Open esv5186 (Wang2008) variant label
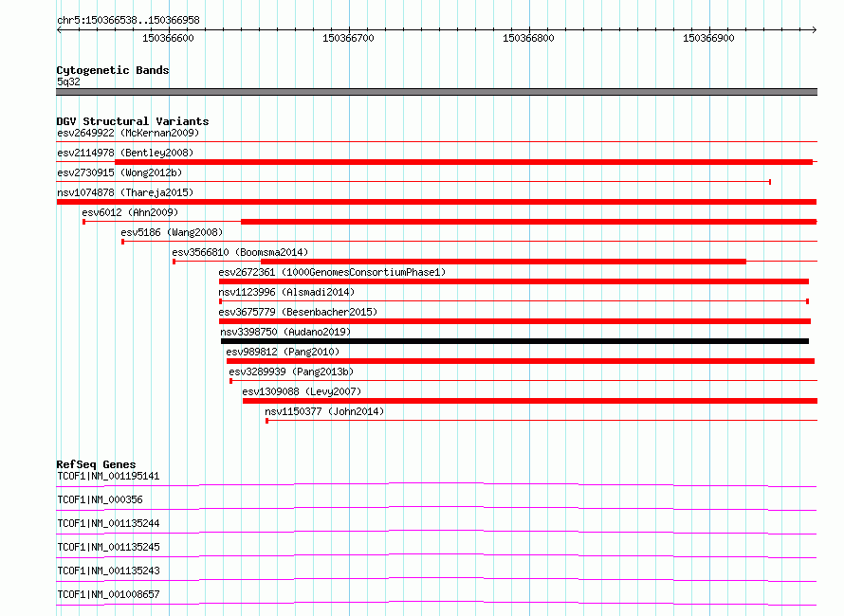The image size is (844, 616). pyautogui.click(x=172, y=232)
